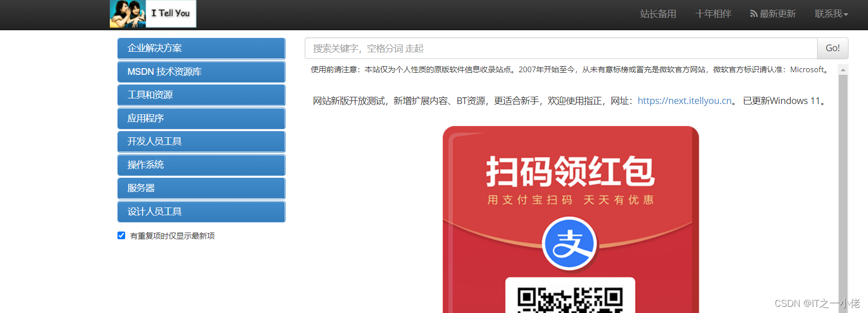
Task: Click the 已更新Windows 11 text
Action: [785, 101]
